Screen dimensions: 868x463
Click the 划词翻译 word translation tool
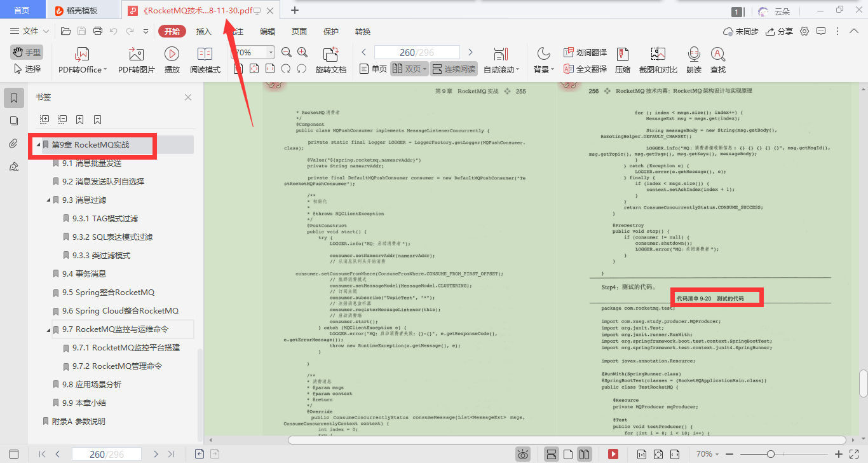pos(585,53)
